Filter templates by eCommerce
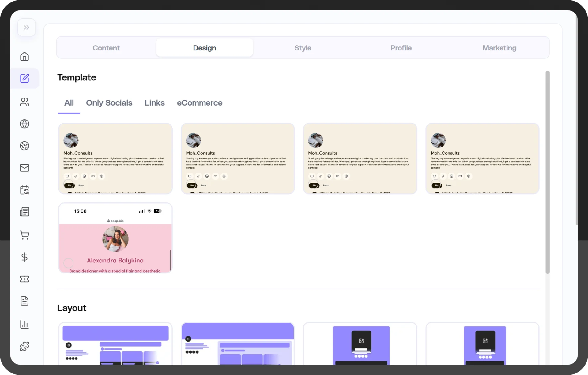Image resolution: width=588 pixels, height=375 pixels. (x=199, y=103)
